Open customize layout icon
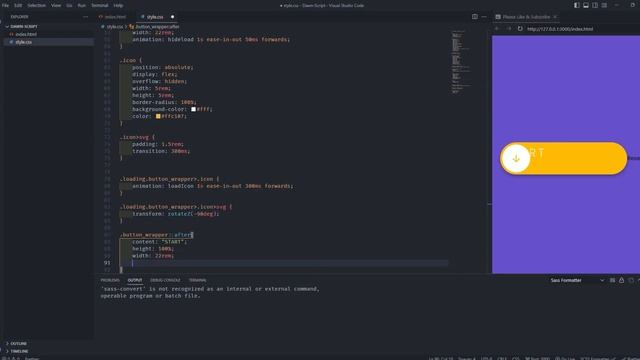 604,5
